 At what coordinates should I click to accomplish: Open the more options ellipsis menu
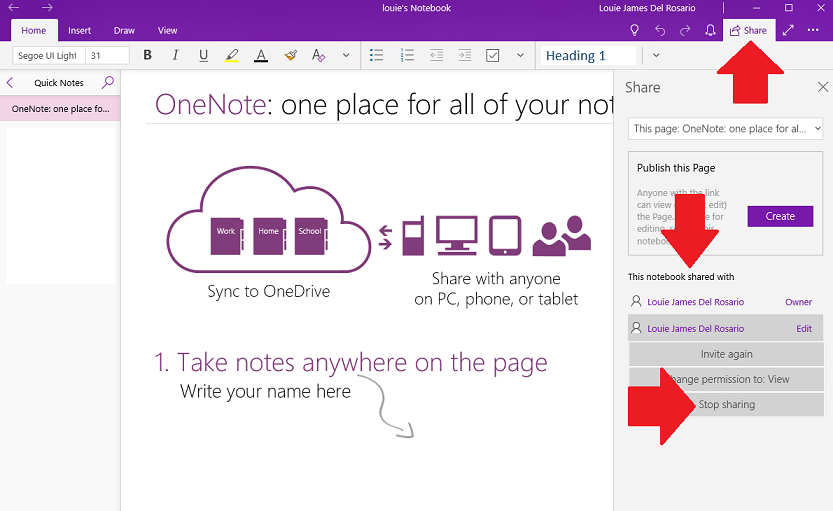[x=813, y=30]
